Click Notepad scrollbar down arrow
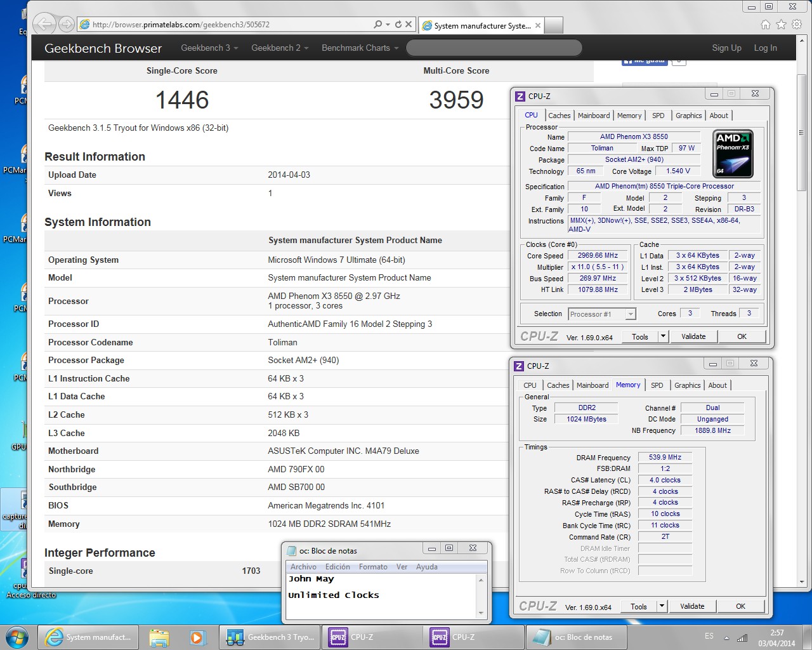 (481, 613)
